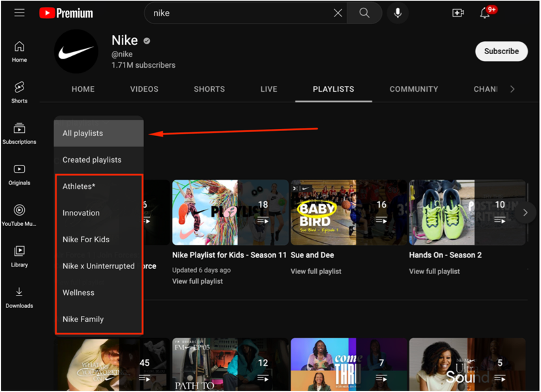541x392 pixels.
Task: Open the truncated CHANNELS tab
Action: point(486,89)
